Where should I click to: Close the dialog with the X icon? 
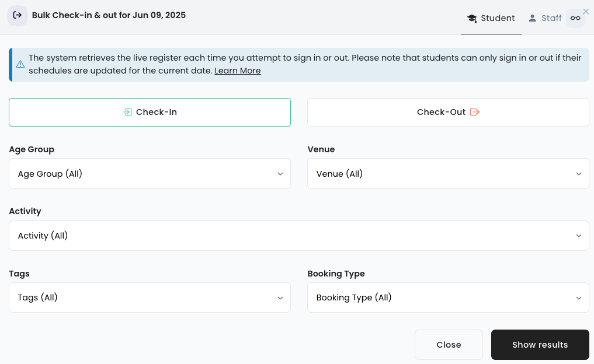click(586, 11)
